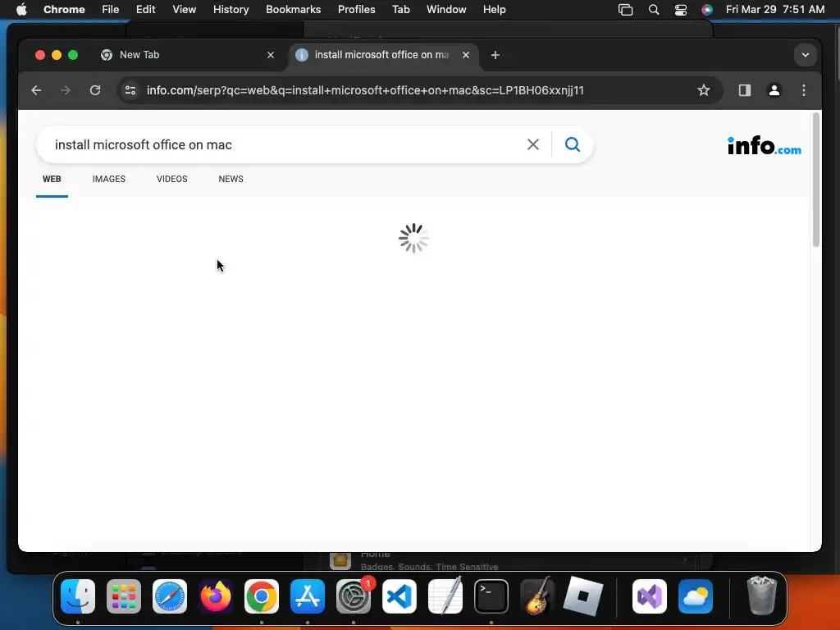Viewport: 840px width, 630px height.
Task: Open the info.com logo link
Action: pos(765,145)
